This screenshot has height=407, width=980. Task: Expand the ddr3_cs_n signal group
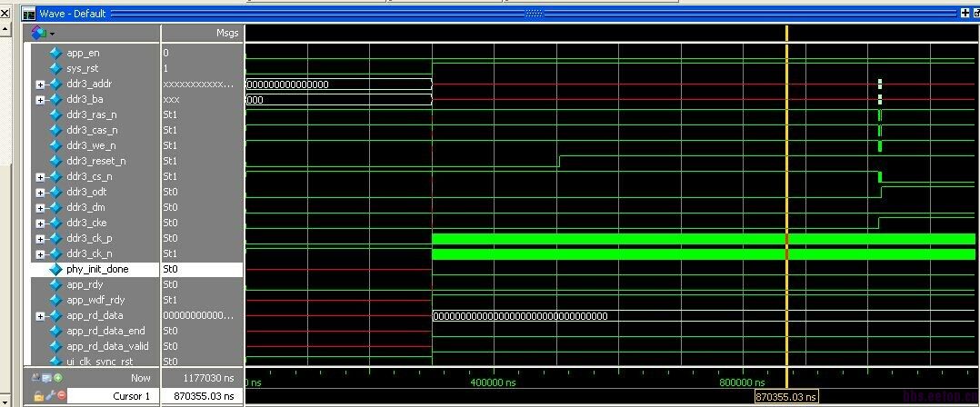[x=40, y=177]
